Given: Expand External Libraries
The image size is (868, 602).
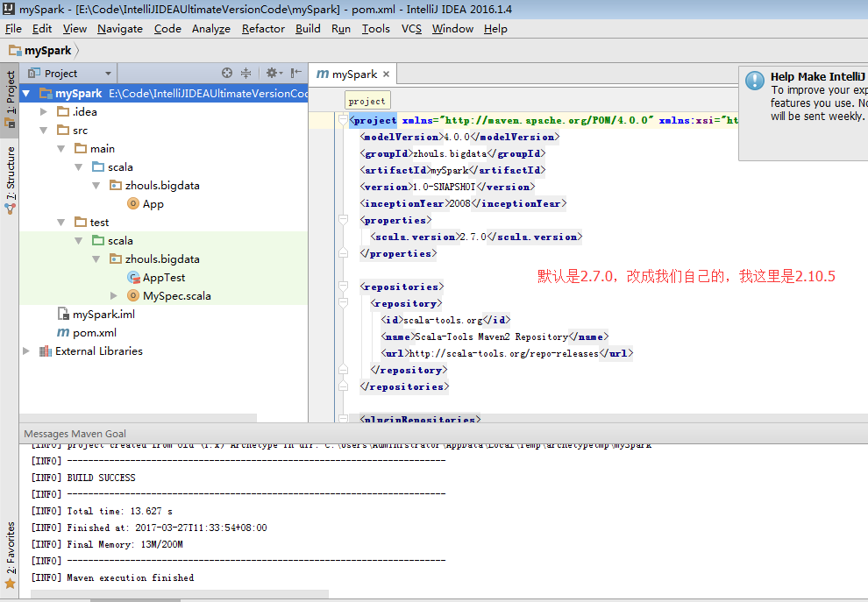Looking at the screenshot, I should [x=26, y=351].
